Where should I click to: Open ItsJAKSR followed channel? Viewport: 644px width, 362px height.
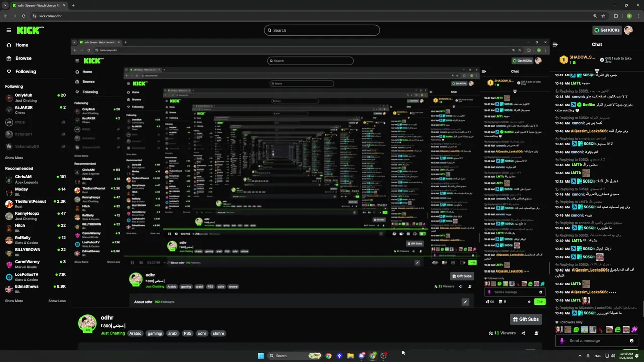tap(35, 109)
